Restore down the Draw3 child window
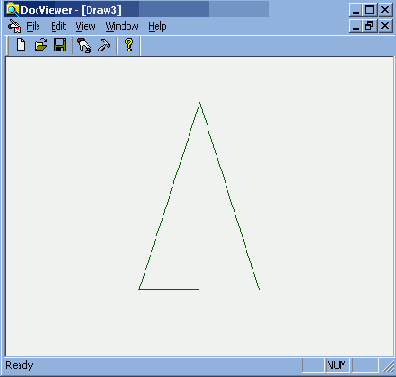Viewport: 396px width, 377px height. [x=370, y=26]
